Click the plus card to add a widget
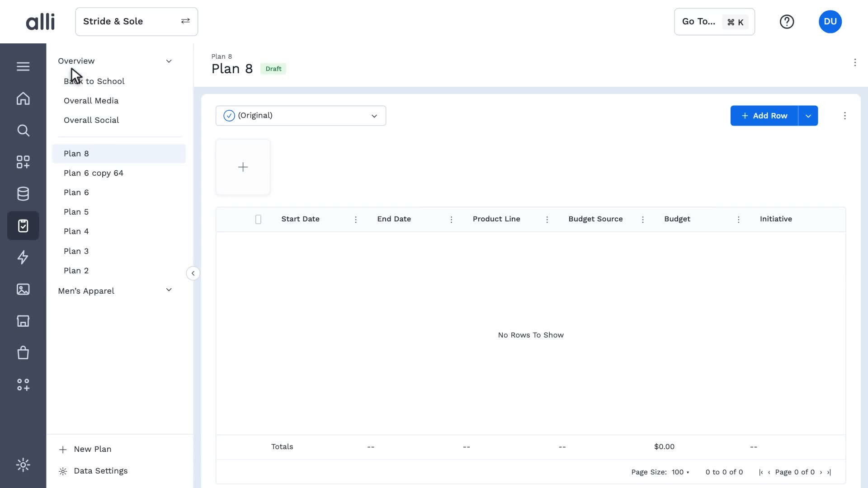Screen dimensions: 868x488 tap(243, 167)
